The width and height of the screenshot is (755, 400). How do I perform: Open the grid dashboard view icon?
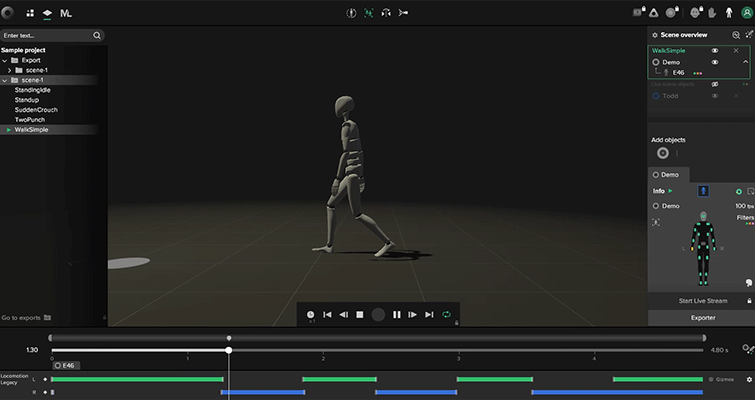tap(30, 13)
